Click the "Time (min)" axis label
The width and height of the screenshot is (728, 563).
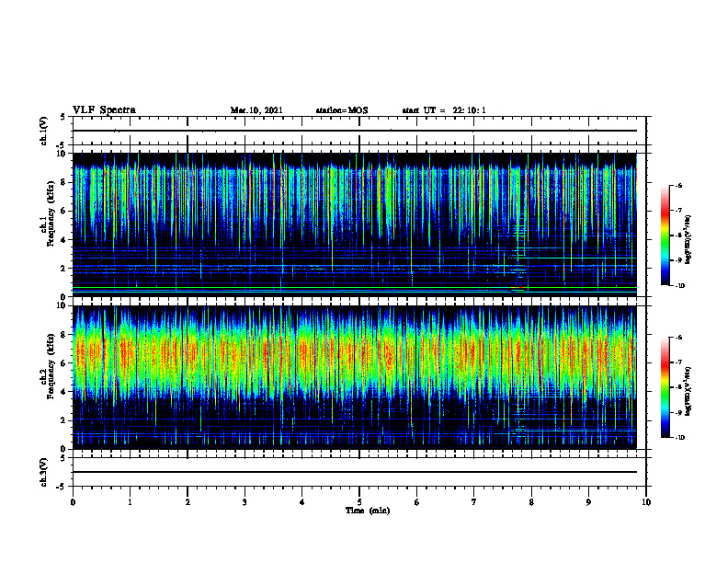[368, 511]
